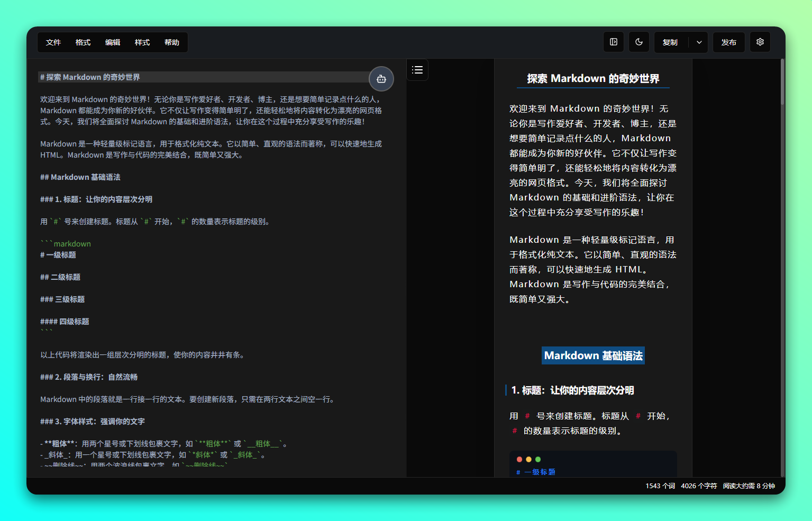This screenshot has width=812, height=521.
Task: Click the preview heading 'Markdown 基础语法'
Action: pyautogui.click(x=593, y=355)
